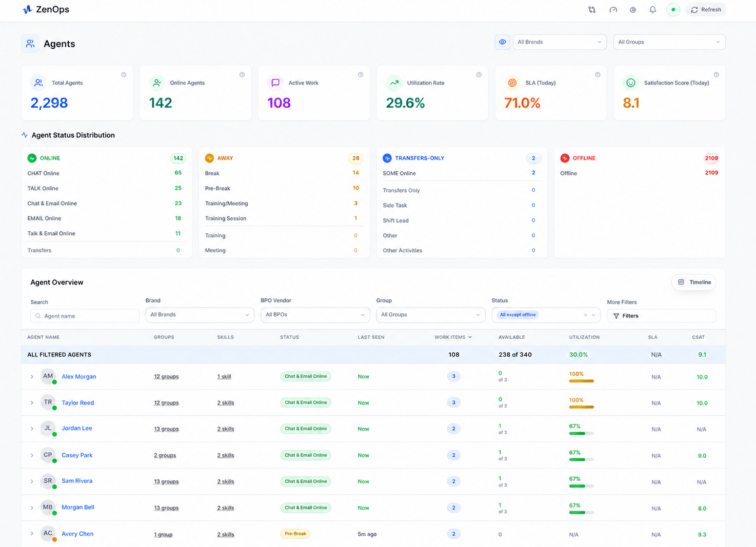Open the More Filters button
This screenshot has width=756, height=547.
(x=661, y=316)
